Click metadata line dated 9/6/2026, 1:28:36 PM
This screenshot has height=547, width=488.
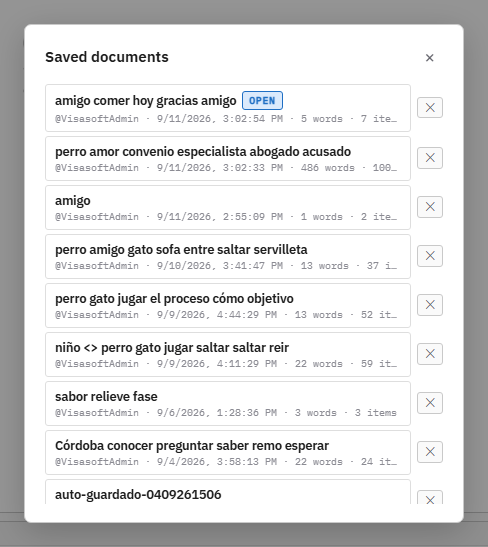226,413
